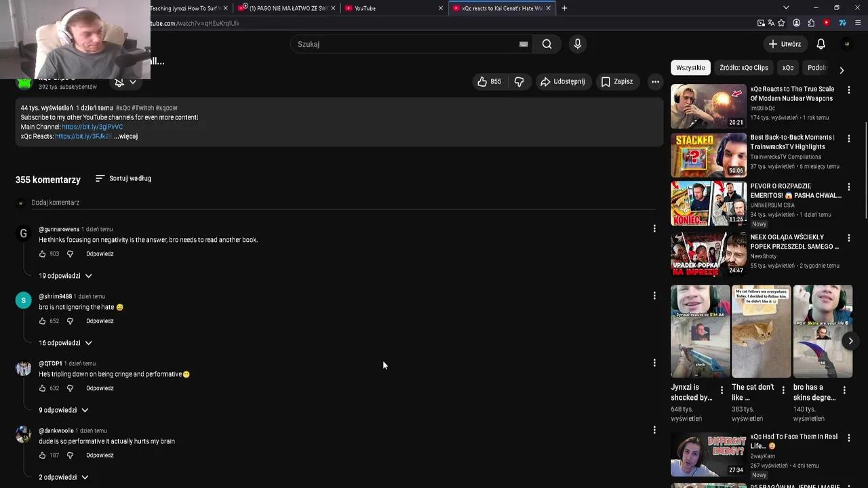Click the Zapisz save button
868x488 pixels.
click(x=616, y=81)
